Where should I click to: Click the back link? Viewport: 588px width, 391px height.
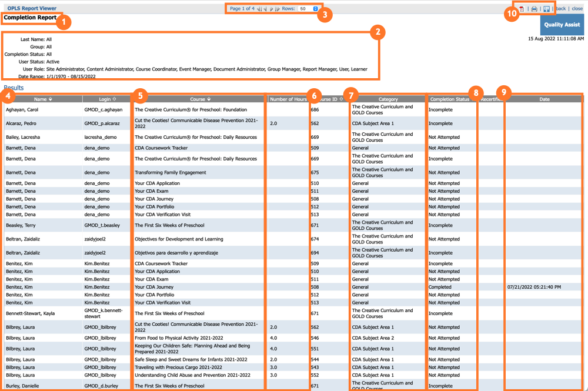(562, 8)
